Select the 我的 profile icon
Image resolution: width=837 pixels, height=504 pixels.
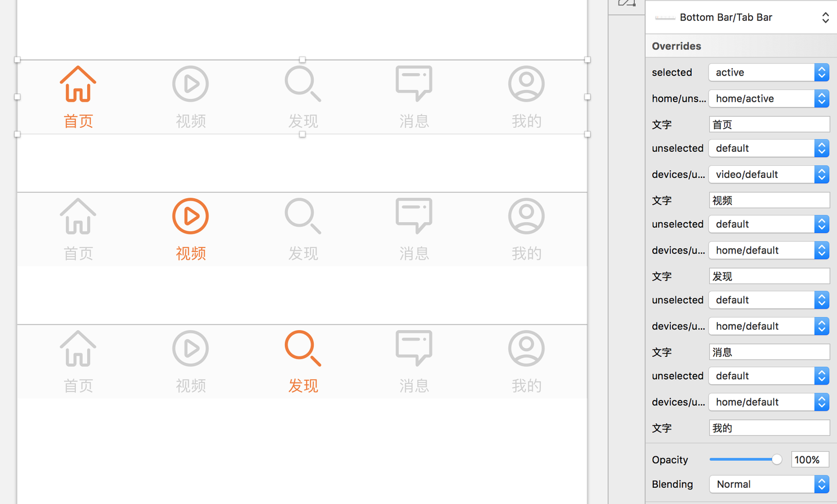coord(526,83)
